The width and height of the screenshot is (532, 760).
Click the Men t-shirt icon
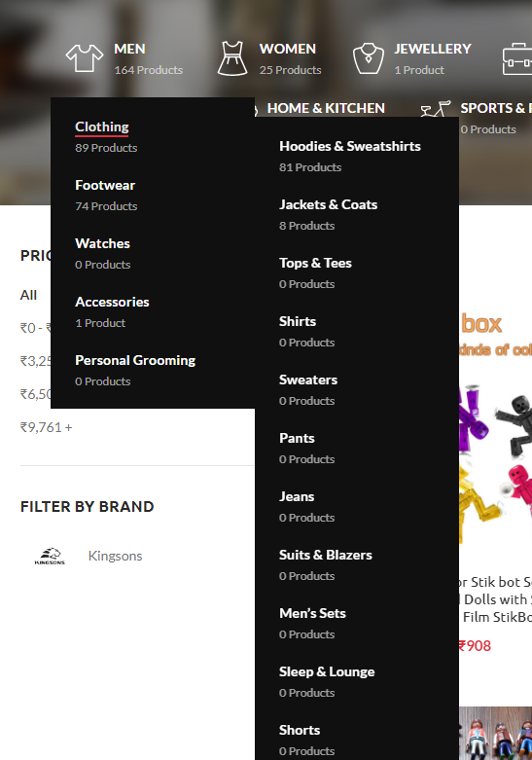tap(85, 58)
